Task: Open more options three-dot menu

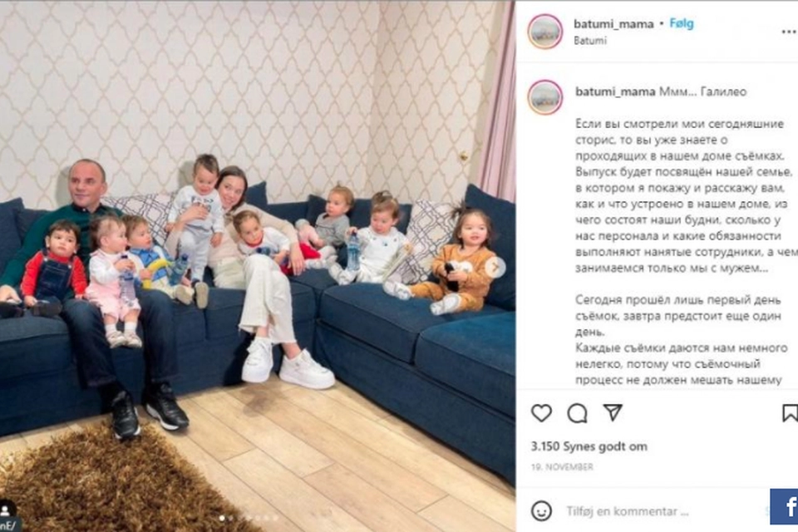Action: tap(790, 32)
